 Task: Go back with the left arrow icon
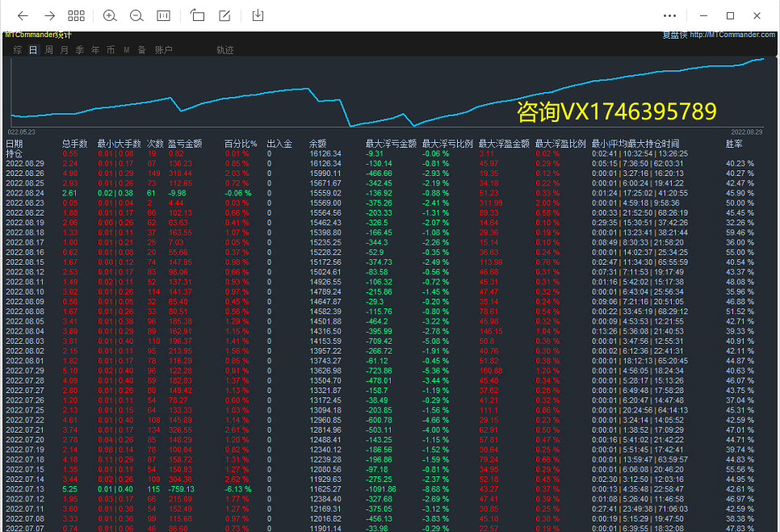tap(23, 16)
